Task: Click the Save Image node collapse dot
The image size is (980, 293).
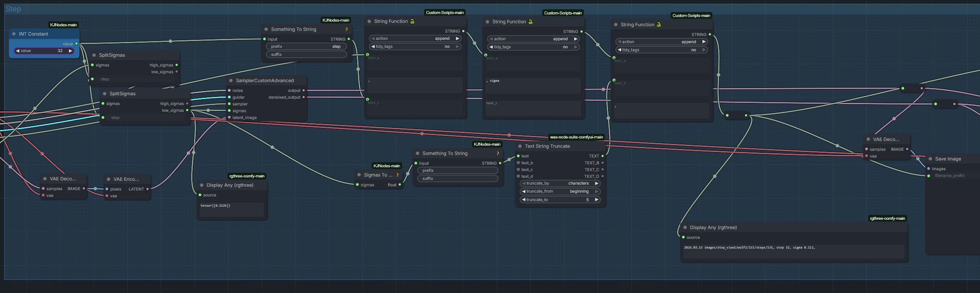Action: pyautogui.click(x=930, y=159)
